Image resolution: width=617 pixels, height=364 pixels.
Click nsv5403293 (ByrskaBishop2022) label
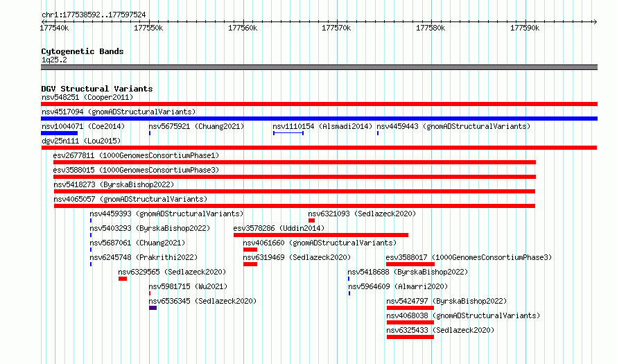(150, 228)
